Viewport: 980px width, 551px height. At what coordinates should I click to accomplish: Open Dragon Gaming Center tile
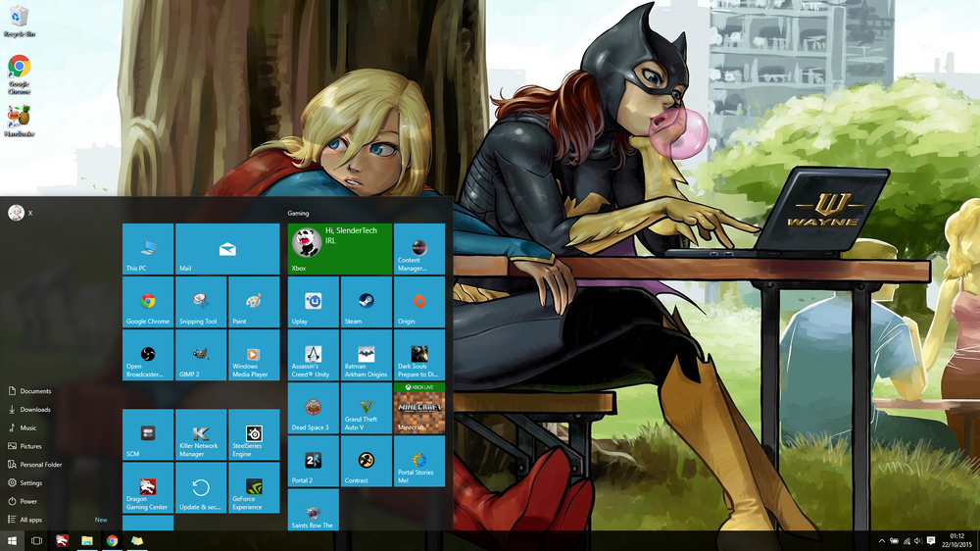(148, 488)
